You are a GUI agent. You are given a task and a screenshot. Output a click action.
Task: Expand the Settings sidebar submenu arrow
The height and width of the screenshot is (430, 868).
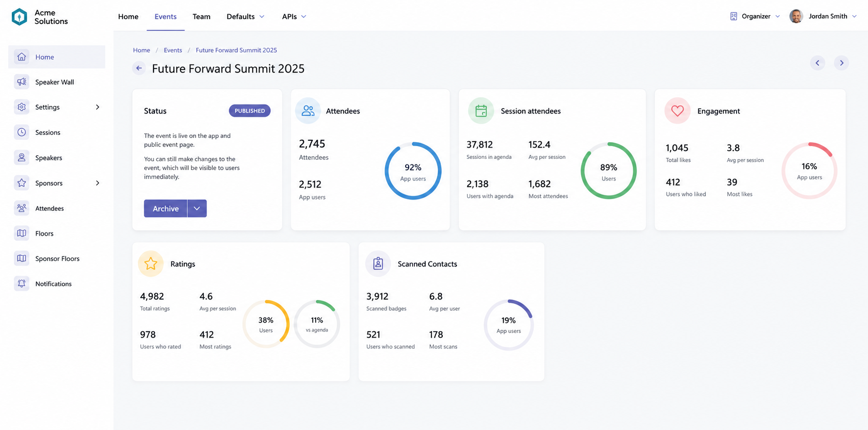pyautogui.click(x=97, y=107)
